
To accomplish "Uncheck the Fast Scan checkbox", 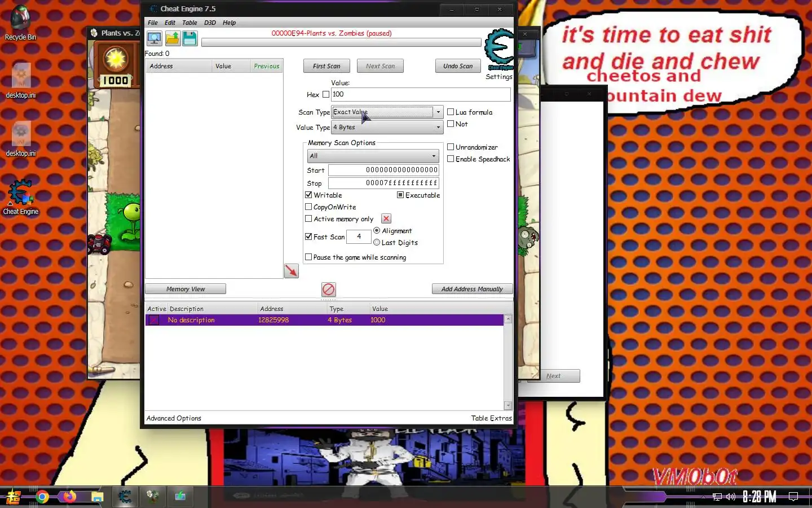I will coord(308,237).
